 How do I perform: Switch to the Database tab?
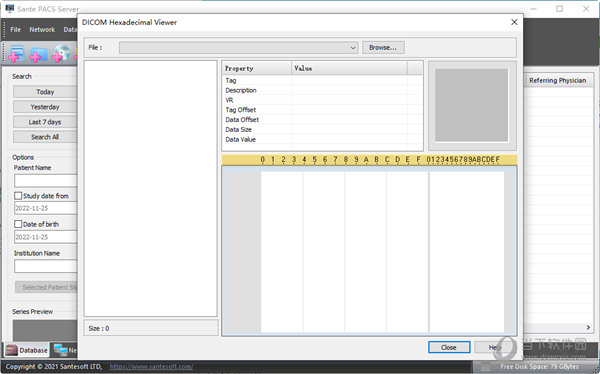tap(27, 350)
